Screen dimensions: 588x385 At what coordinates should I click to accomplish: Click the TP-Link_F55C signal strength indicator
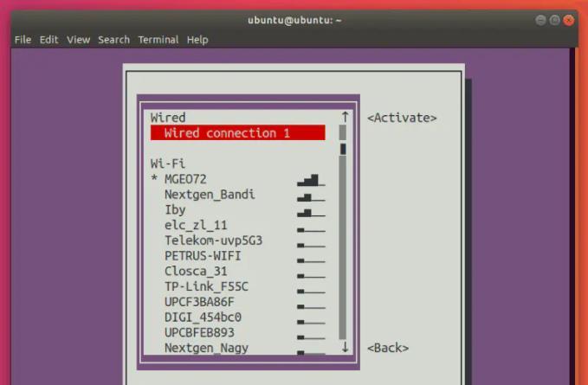[x=311, y=292]
